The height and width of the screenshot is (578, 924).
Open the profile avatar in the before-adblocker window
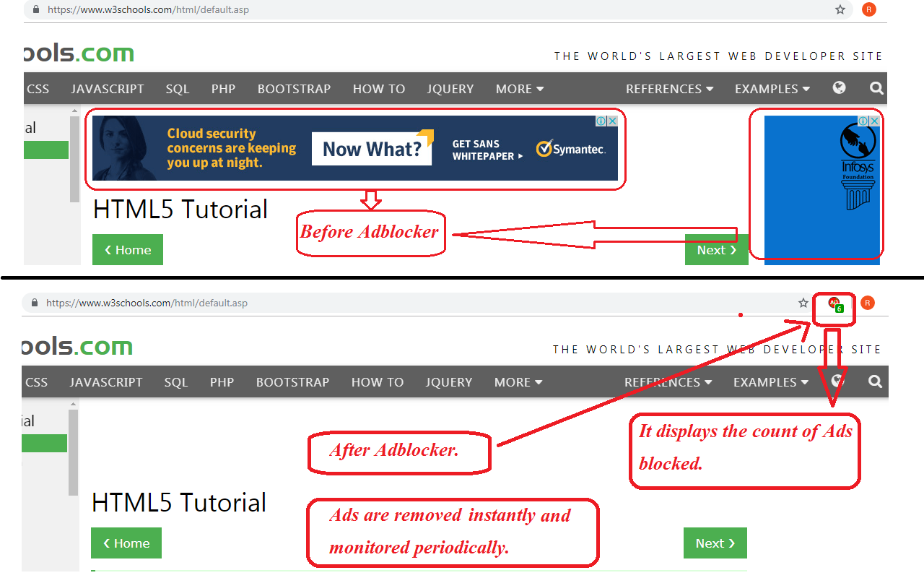click(869, 9)
